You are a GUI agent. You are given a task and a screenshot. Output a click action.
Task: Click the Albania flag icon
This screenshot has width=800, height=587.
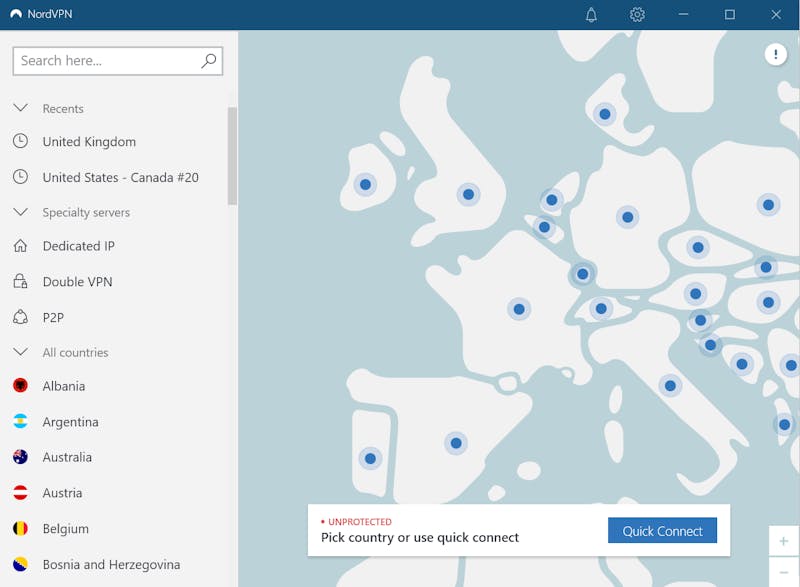pos(20,386)
